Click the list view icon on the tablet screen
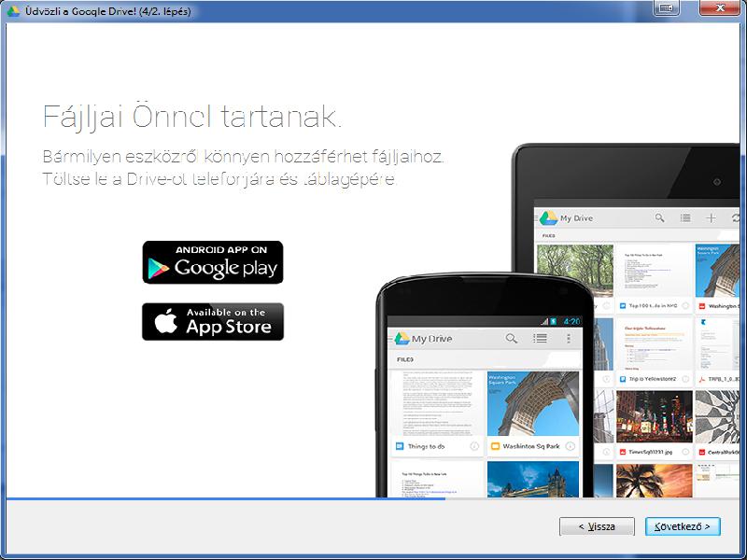 685,218
